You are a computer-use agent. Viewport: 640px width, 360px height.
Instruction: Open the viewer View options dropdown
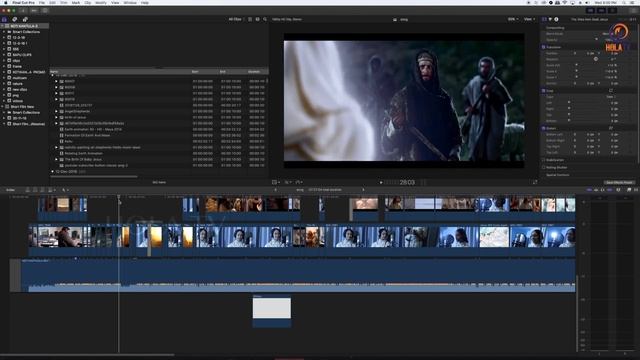click(x=529, y=19)
